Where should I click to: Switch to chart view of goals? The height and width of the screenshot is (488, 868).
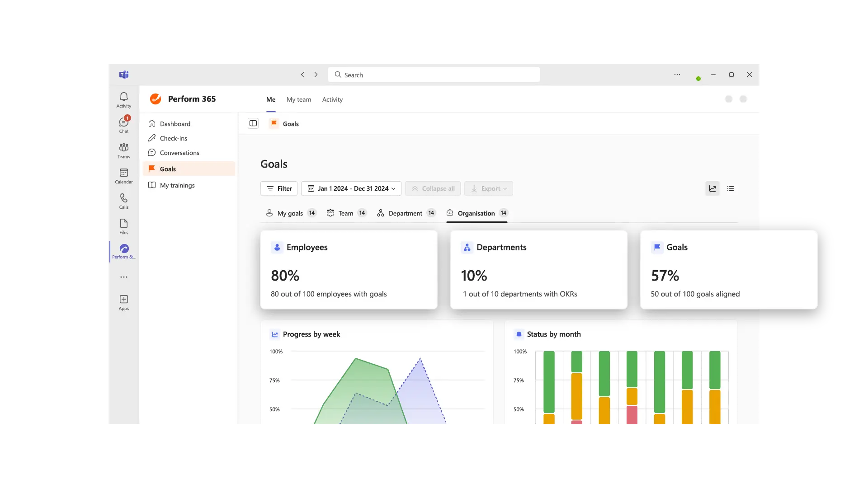tap(712, 188)
